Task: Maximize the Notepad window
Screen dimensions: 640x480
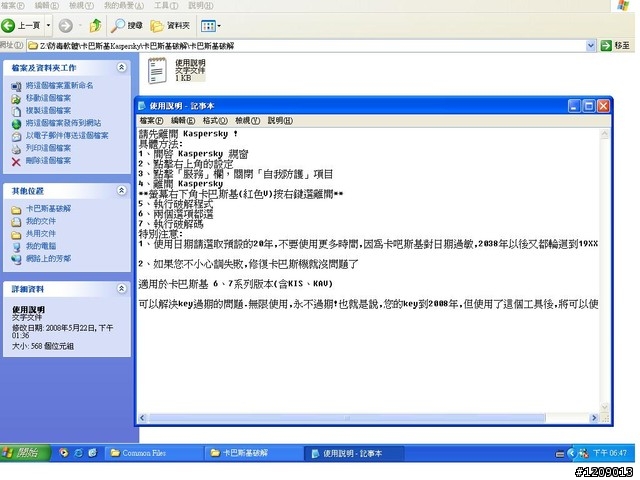Action: click(589, 106)
